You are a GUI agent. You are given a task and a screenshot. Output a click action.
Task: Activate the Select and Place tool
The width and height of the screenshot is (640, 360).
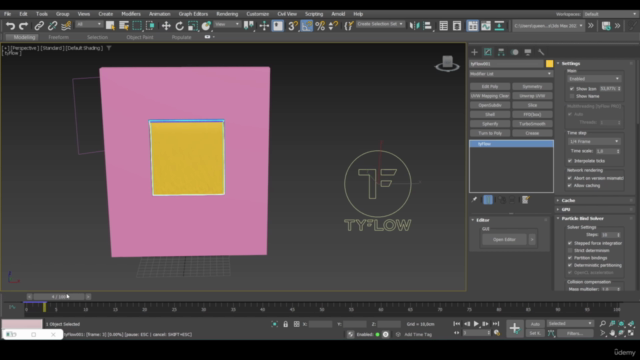(206, 26)
